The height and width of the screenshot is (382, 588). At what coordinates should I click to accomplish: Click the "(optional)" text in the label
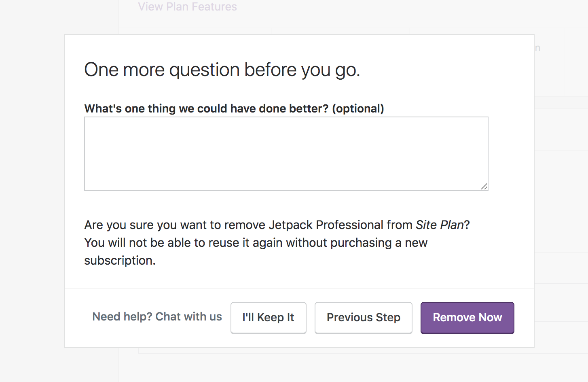(x=358, y=108)
